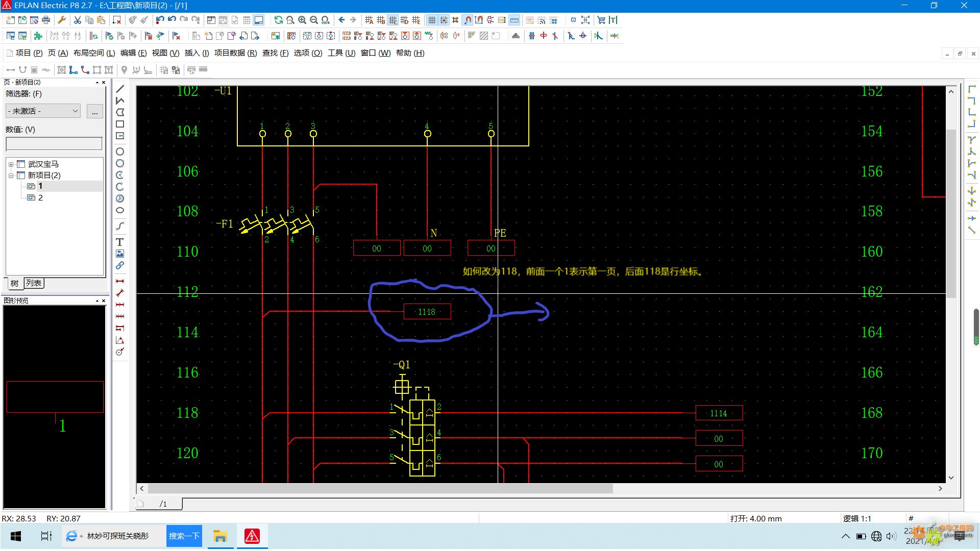
Task: Select page 2 in project tree
Action: click(40, 198)
